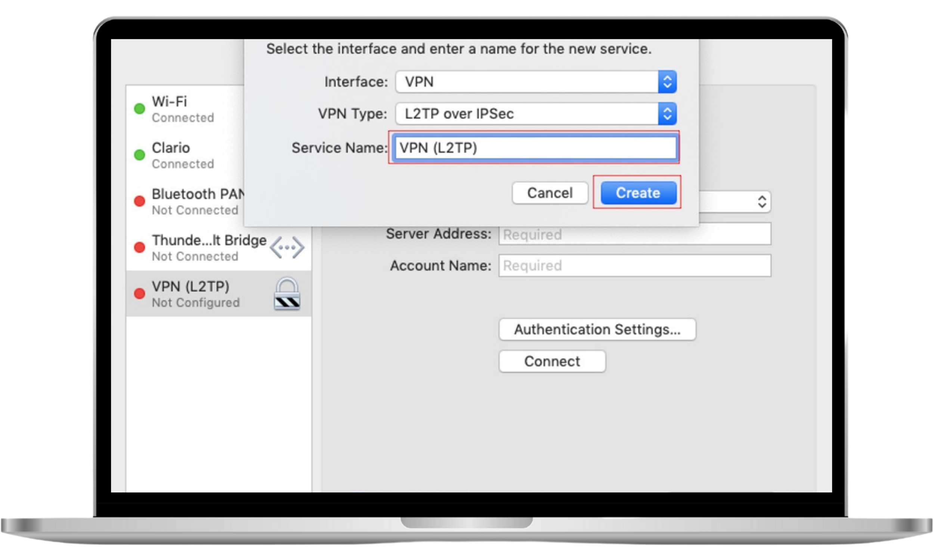The width and height of the screenshot is (934, 560).
Task: Click the green Wi-Fi status dot
Action: point(140,109)
